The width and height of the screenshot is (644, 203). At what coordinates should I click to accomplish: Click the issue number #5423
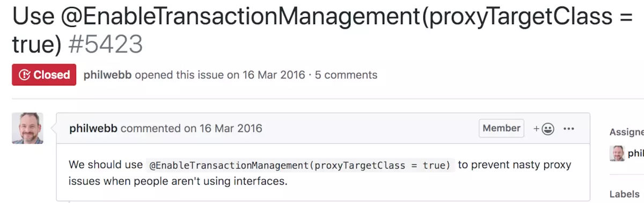click(x=106, y=45)
